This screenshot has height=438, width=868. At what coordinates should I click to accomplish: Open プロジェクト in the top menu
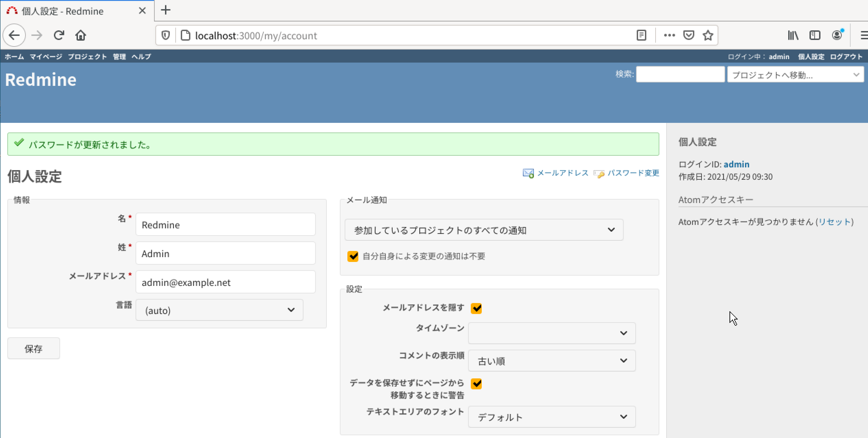coord(87,57)
